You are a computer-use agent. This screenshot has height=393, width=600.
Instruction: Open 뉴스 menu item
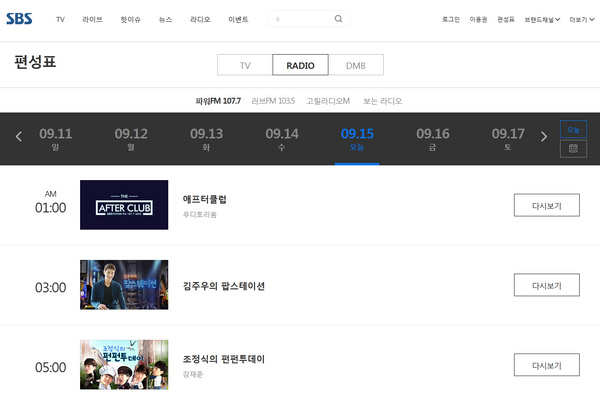point(165,20)
